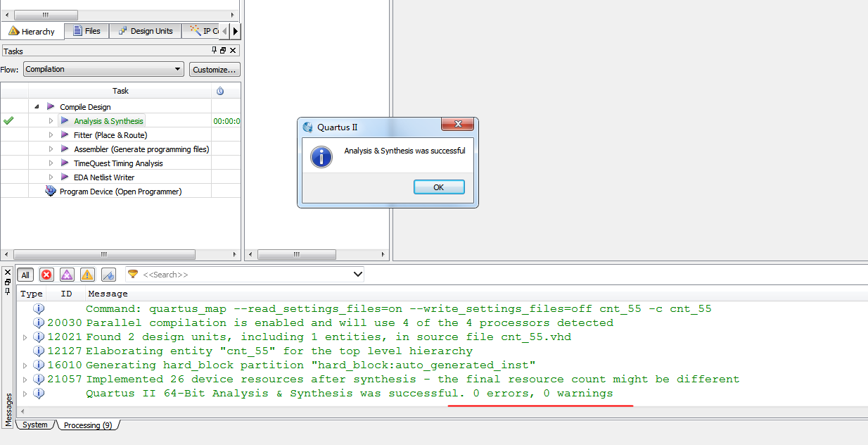
Task: Toggle the warning messages filter
Action: point(87,275)
